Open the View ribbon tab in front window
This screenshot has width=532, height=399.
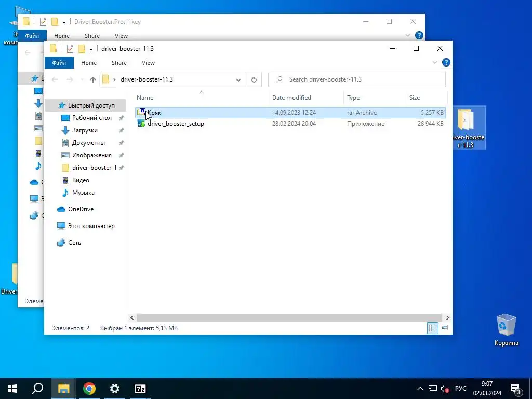point(148,63)
